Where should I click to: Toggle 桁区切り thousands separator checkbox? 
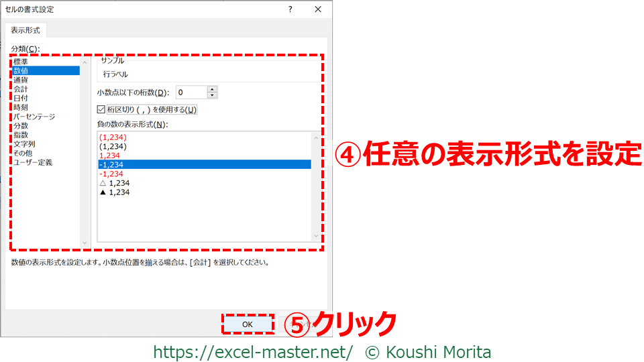(102, 110)
